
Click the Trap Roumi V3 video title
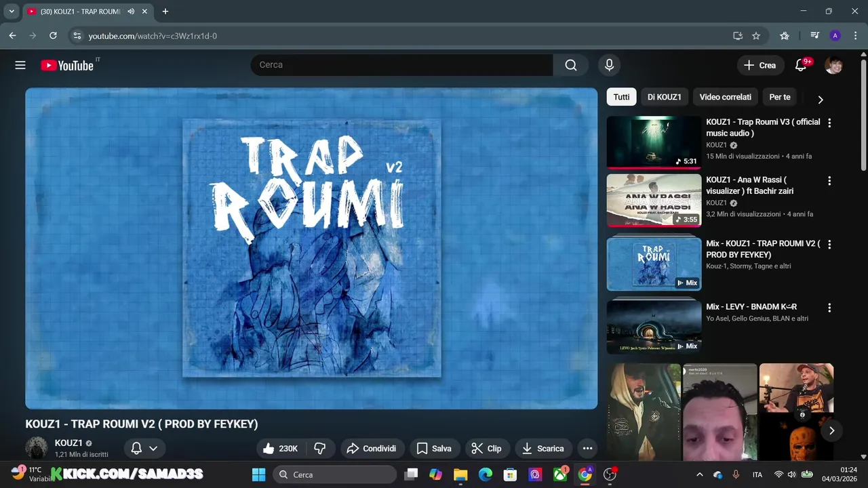point(763,127)
